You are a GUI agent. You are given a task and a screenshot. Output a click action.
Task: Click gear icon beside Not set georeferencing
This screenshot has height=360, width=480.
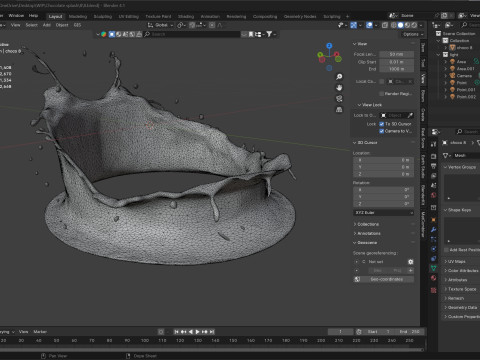pyautogui.click(x=411, y=262)
